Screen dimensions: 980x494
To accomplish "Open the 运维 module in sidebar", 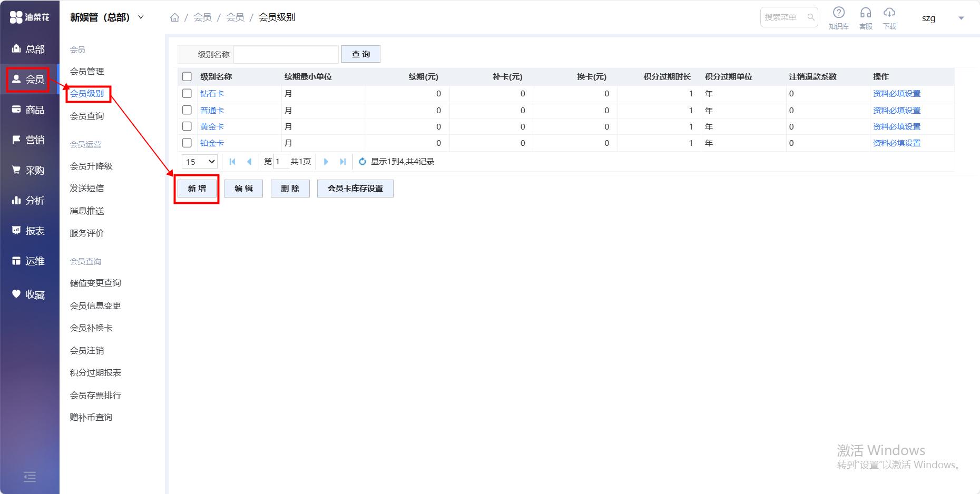I will click(x=28, y=261).
